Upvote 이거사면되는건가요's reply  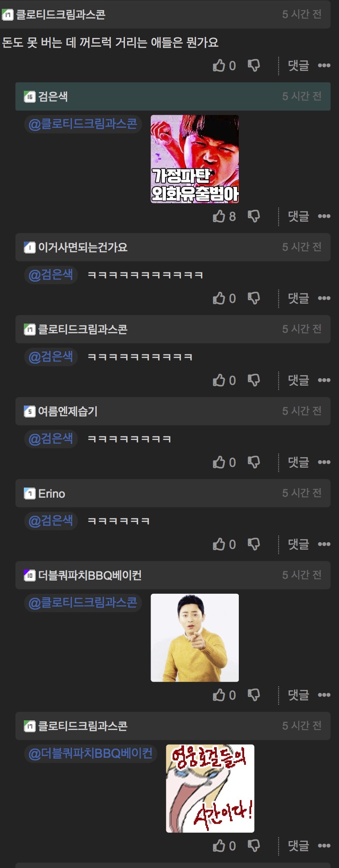[x=219, y=298]
